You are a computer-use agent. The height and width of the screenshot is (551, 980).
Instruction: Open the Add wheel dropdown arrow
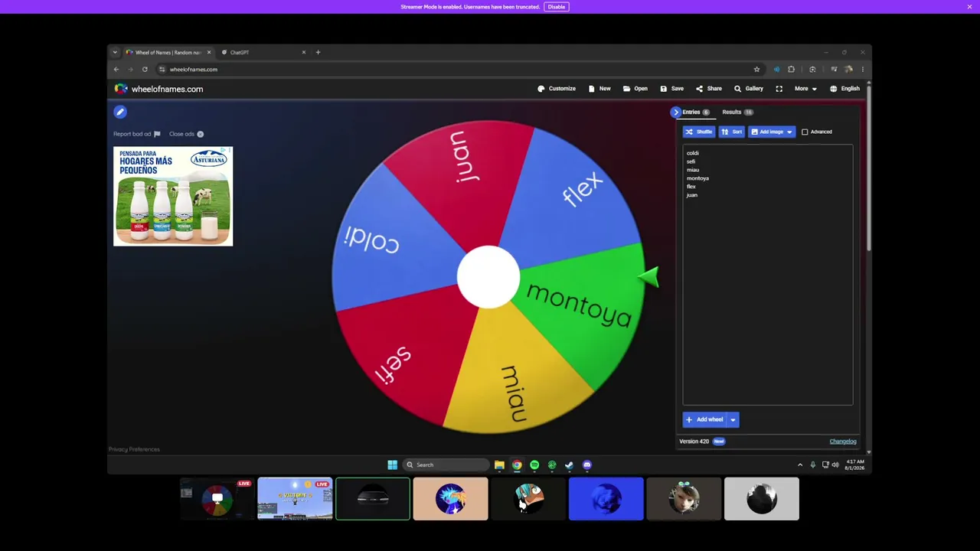point(733,419)
